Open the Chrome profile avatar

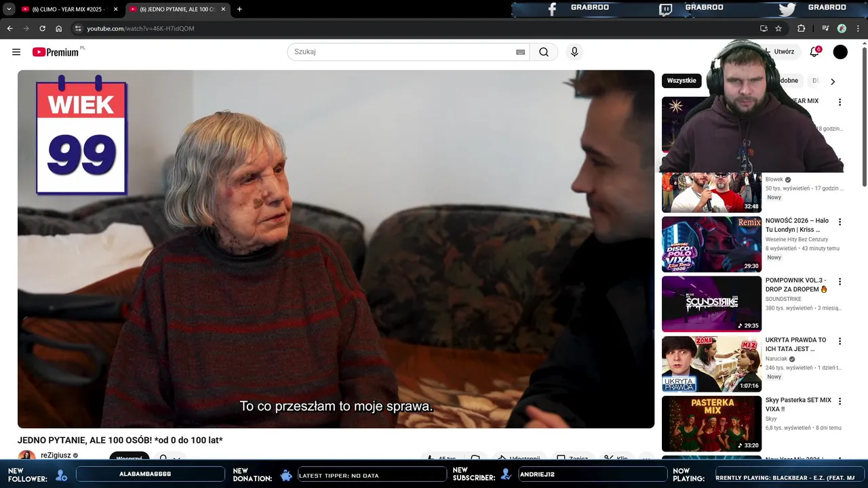click(842, 28)
